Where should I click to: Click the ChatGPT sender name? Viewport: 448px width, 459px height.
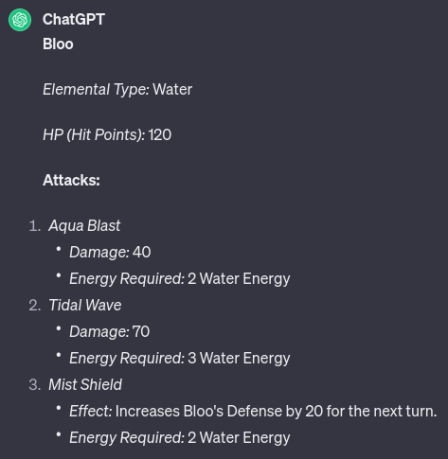[74, 19]
